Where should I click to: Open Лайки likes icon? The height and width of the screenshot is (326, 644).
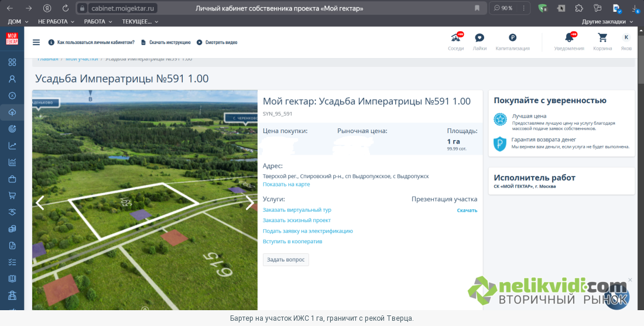coord(479,42)
